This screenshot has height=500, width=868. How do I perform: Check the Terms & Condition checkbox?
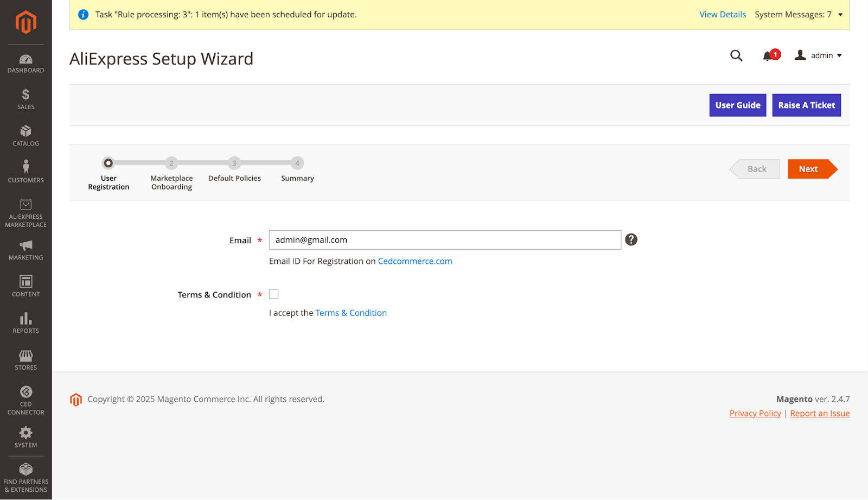(274, 294)
